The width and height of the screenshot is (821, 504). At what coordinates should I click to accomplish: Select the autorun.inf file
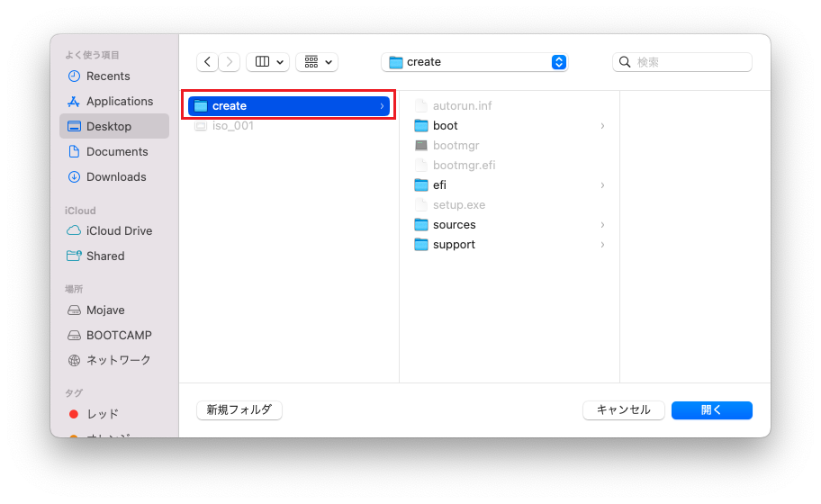(510, 105)
